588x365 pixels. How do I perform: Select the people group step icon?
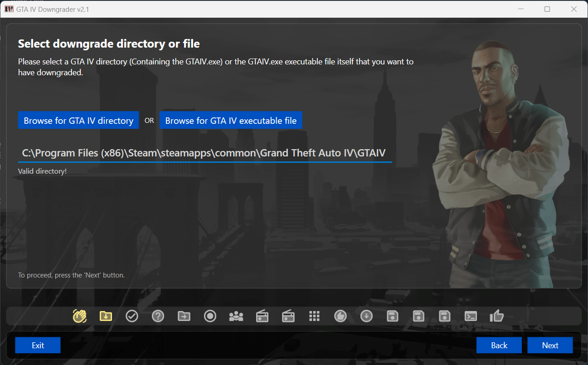236,316
